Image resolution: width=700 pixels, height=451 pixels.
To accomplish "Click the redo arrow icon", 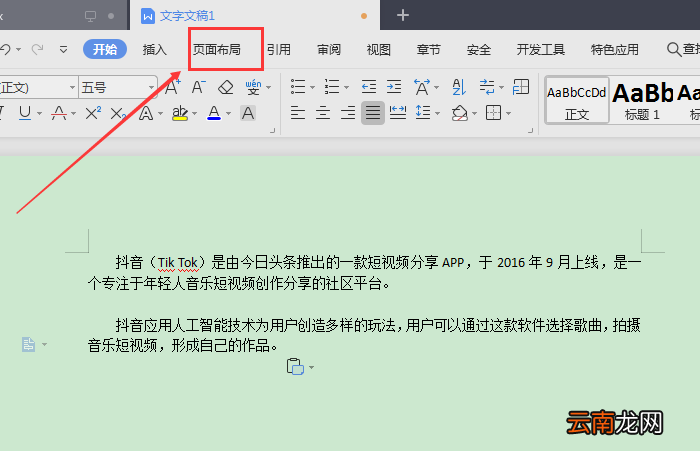I will tap(38, 49).
